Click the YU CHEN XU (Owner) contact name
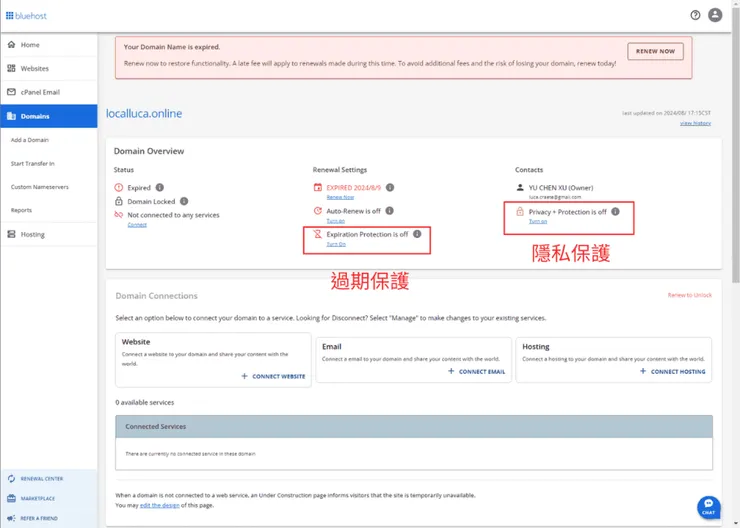This screenshot has width=740, height=528. (561, 187)
